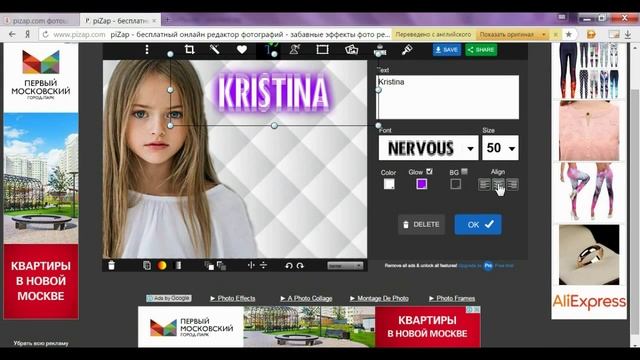Open the dropdown in the bottom canvas bar
This screenshot has width=640, height=360.
[345, 266]
